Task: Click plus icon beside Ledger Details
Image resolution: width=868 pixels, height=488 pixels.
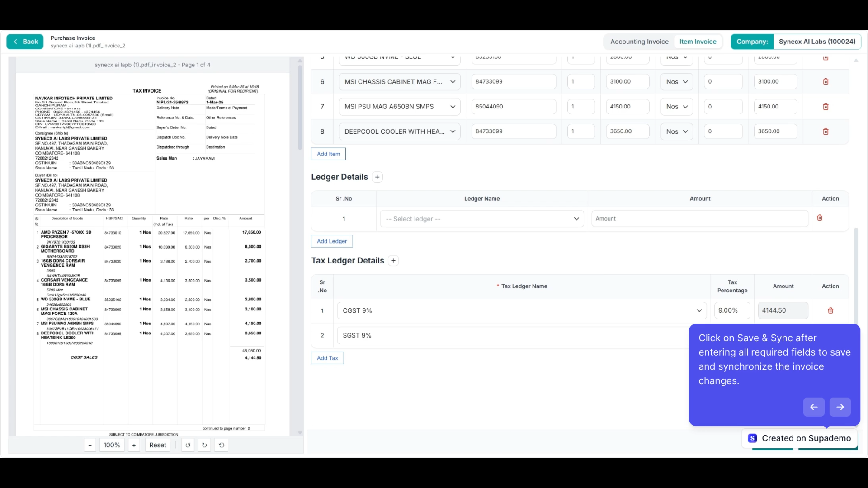Action: pos(377,177)
